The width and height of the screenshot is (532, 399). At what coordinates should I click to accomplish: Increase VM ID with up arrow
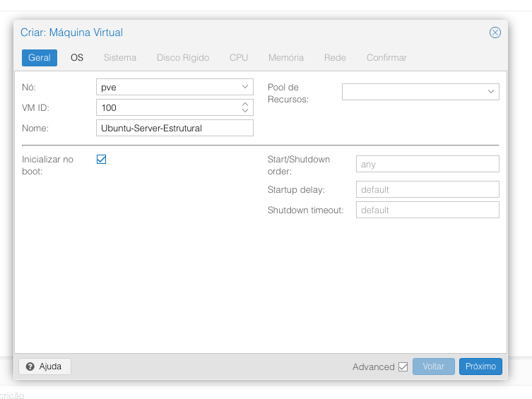[x=245, y=104]
